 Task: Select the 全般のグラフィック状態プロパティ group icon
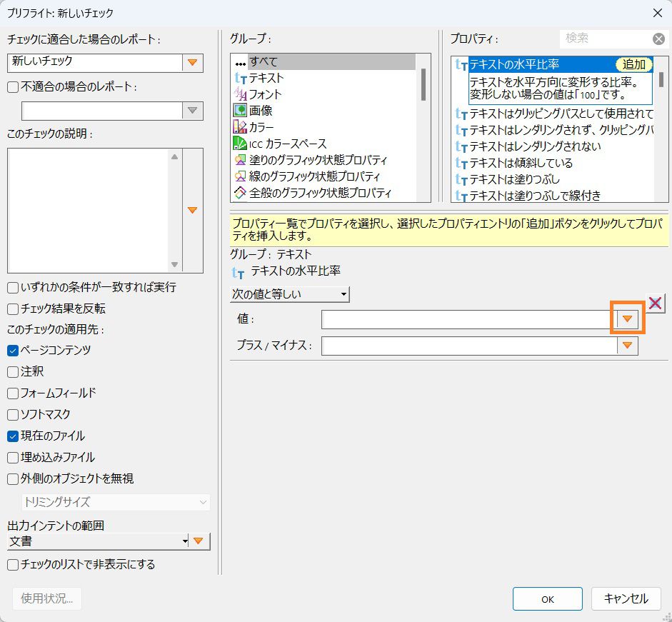pos(239,193)
